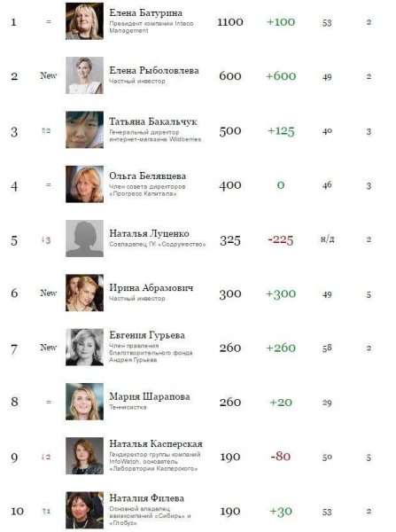The height and width of the screenshot is (532, 396).
Task: Click the +600 change value for Елена Рыболовлева
Action: [x=281, y=76]
